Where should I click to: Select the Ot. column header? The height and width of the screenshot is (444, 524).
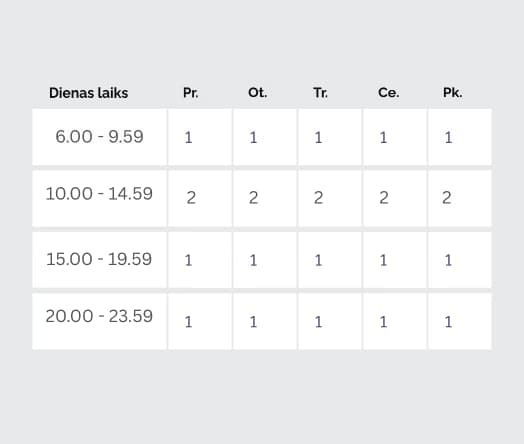click(x=258, y=93)
